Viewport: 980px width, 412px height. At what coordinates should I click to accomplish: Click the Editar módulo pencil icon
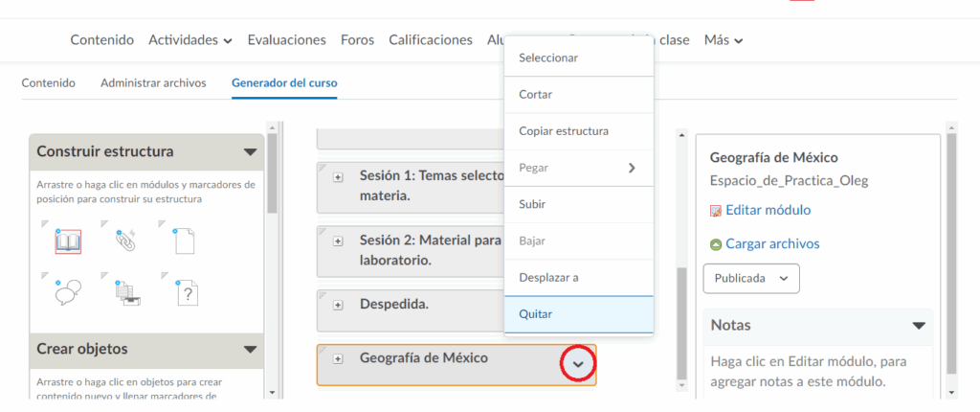click(x=716, y=211)
